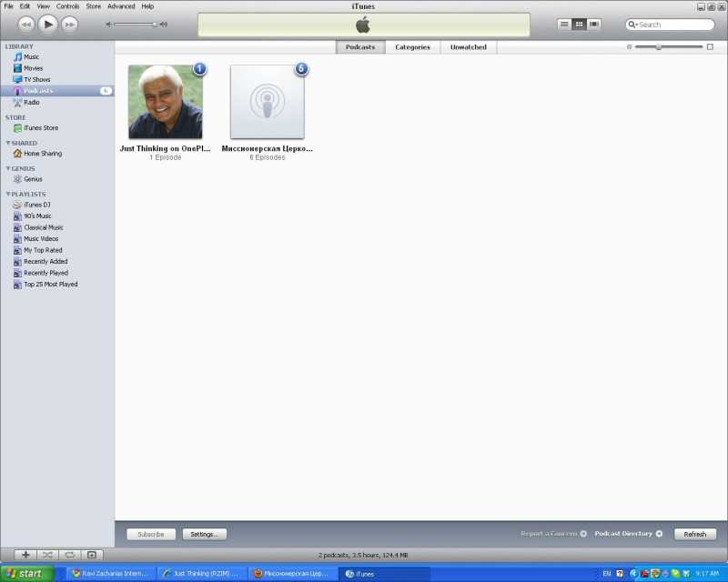Open Music in the Library sidebar

(x=31, y=56)
